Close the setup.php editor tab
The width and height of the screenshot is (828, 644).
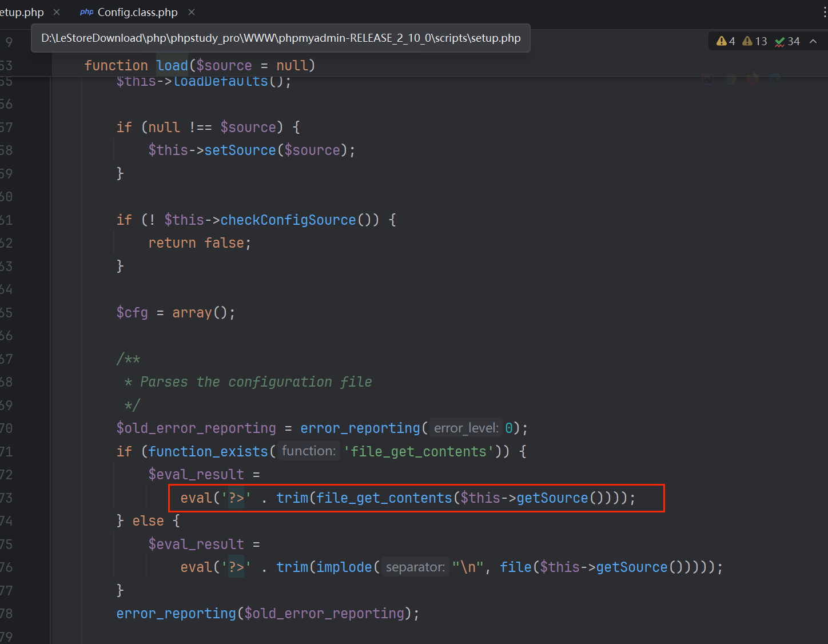coord(57,12)
